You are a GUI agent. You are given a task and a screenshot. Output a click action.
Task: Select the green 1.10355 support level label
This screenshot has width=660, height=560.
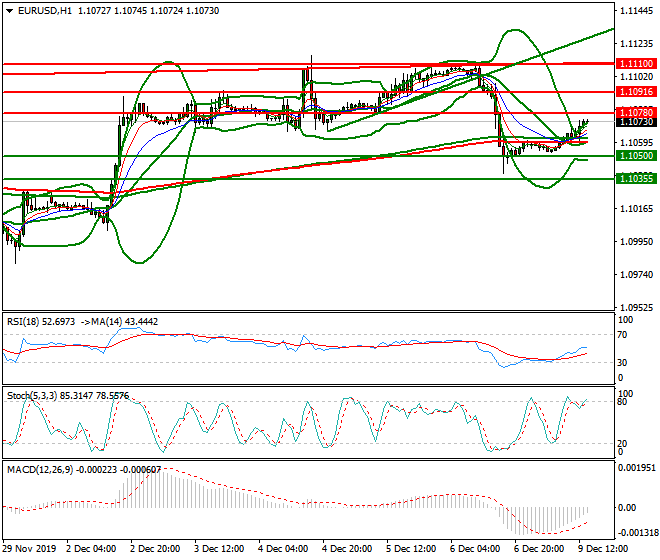click(636, 179)
